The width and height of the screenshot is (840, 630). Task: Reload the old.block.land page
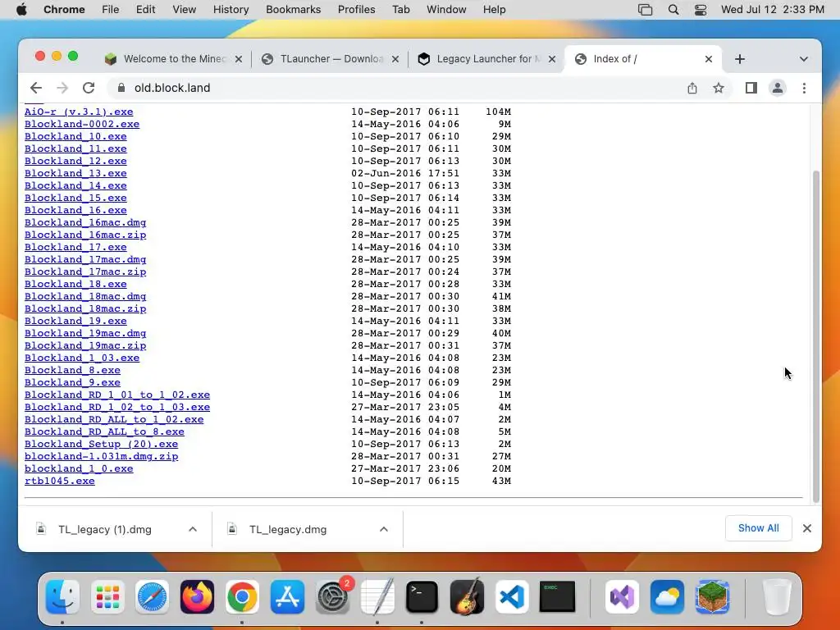[89, 88]
